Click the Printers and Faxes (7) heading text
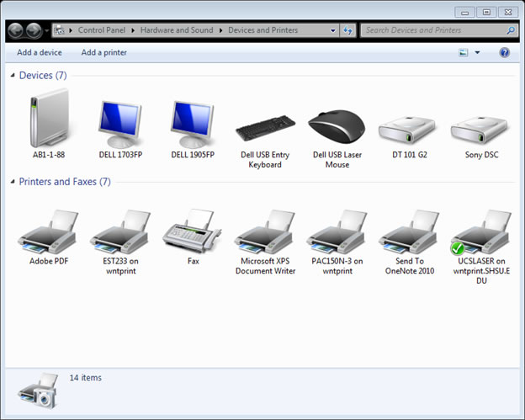This screenshot has width=525, height=420. coord(65,182)
